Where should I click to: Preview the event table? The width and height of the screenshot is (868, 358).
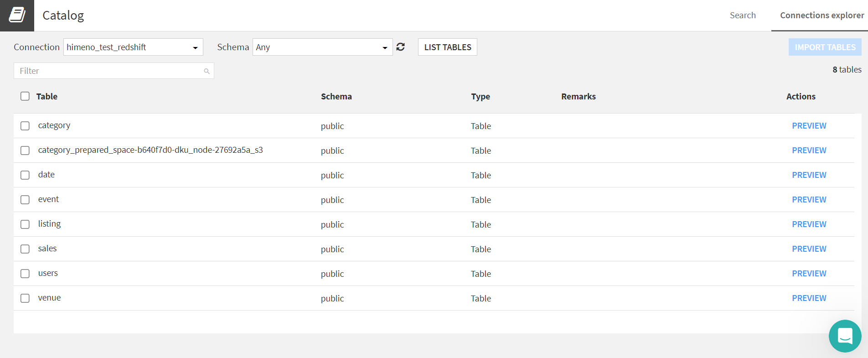pos(809,200)
